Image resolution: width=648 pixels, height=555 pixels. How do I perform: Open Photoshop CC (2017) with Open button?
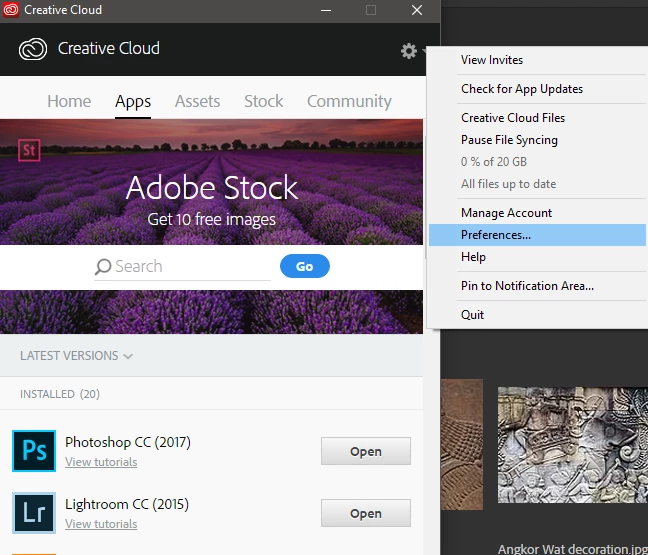point(366,451)
